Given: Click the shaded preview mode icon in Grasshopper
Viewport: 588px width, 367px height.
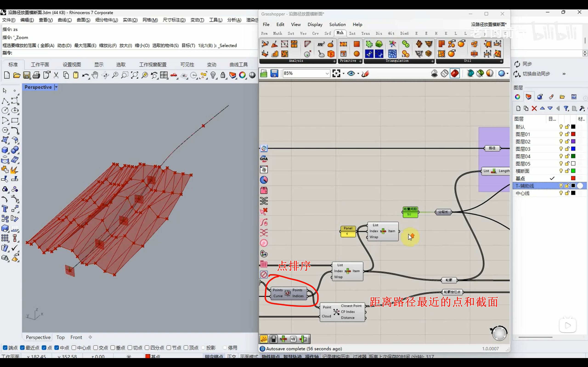Looking at the screenshot, I should (455, 73).
